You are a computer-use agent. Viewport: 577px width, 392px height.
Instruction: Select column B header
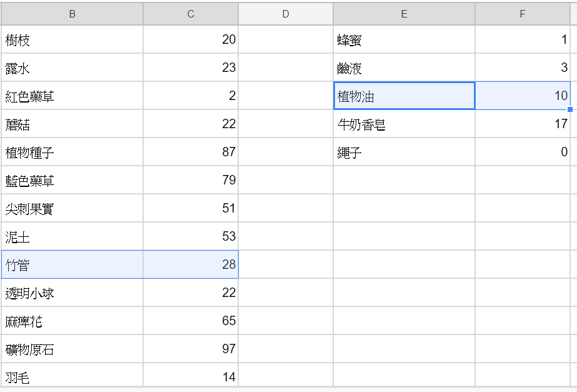72,14
